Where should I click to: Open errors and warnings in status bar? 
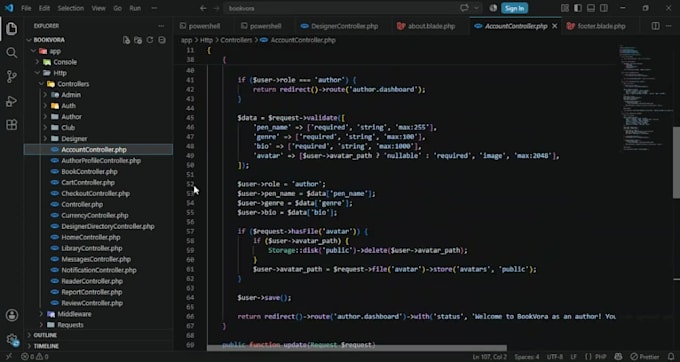click(35, 357)
